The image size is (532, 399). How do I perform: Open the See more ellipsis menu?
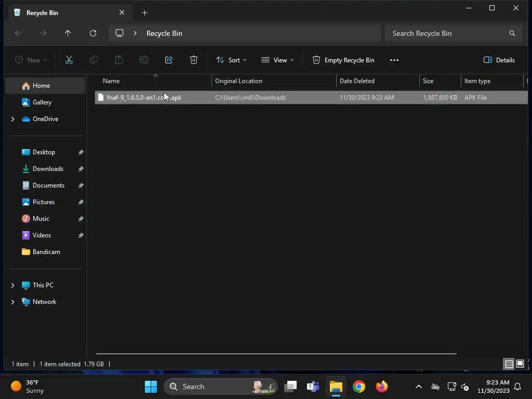394,60
